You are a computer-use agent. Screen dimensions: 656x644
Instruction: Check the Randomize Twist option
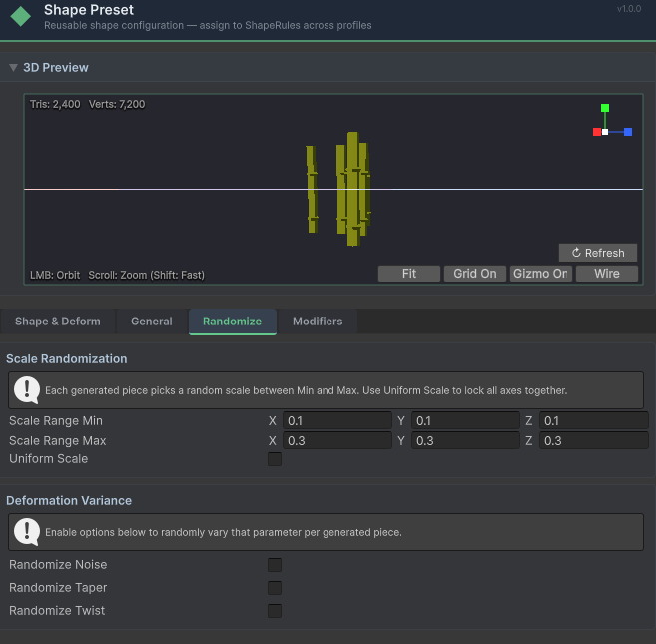click(x=275, y=611)
